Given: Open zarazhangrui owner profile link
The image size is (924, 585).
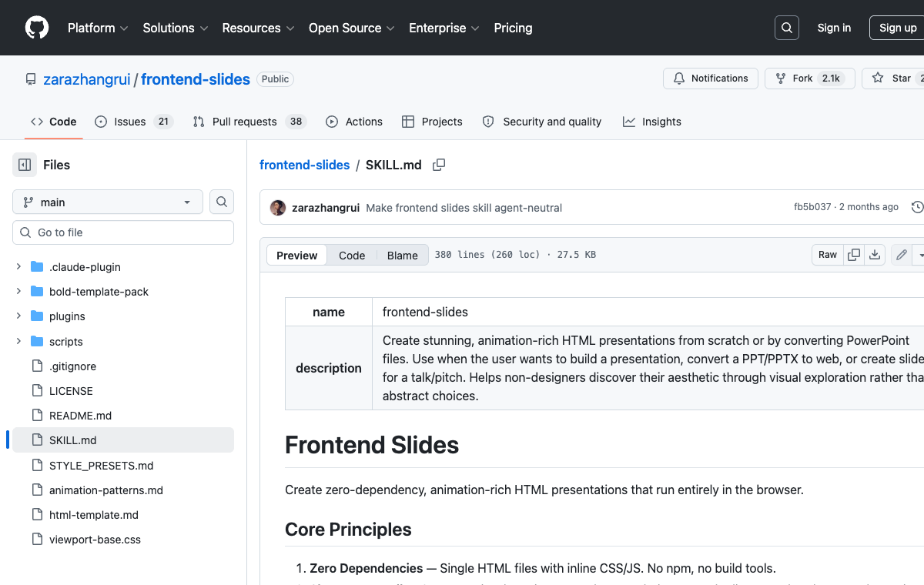Looking at the screenshot, I should [86, 79].
